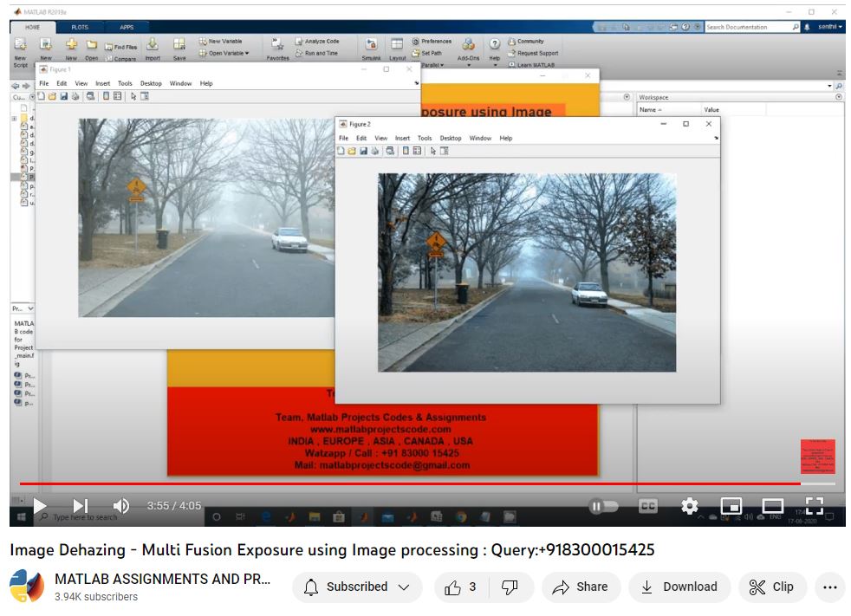Viewport: 851px width, 616px height.
Task: Enter full screen mode
Action: point(814,506)
